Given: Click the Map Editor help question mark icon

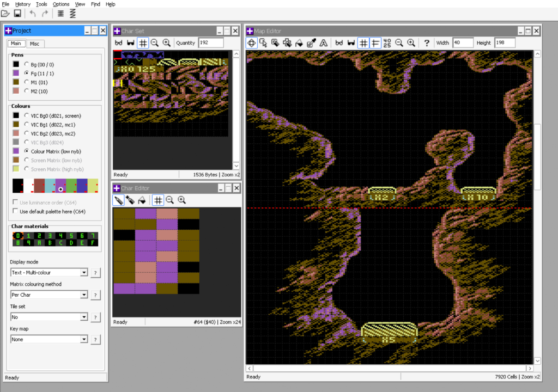Looking at the screenshot, I should click(427, 43).
